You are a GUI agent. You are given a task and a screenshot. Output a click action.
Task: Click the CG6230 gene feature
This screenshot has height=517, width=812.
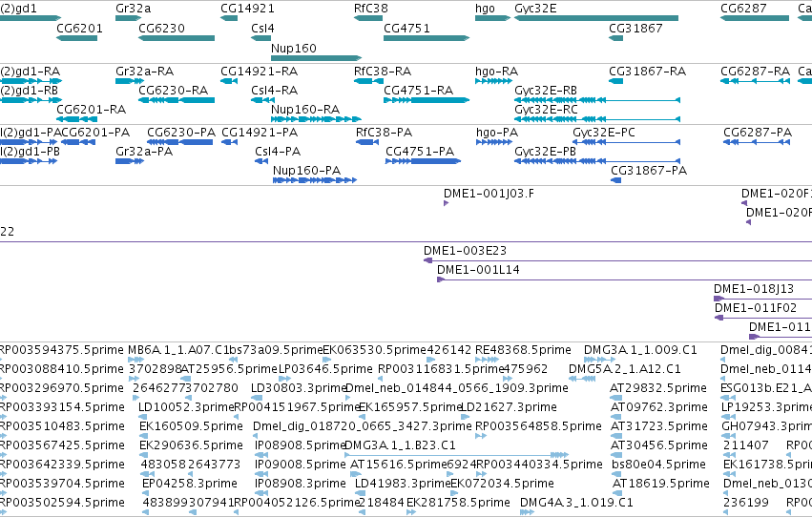(x=177, y=38)
